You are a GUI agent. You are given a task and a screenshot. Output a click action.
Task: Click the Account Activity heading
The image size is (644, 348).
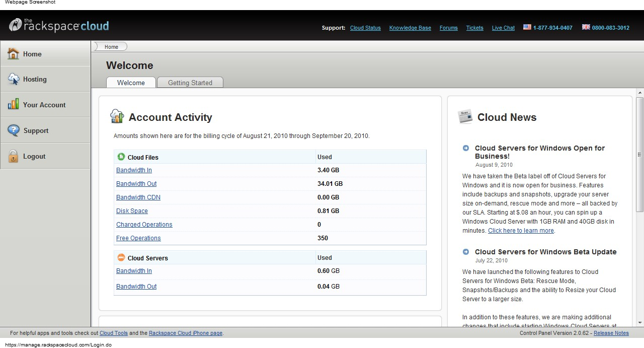(171, 117)
